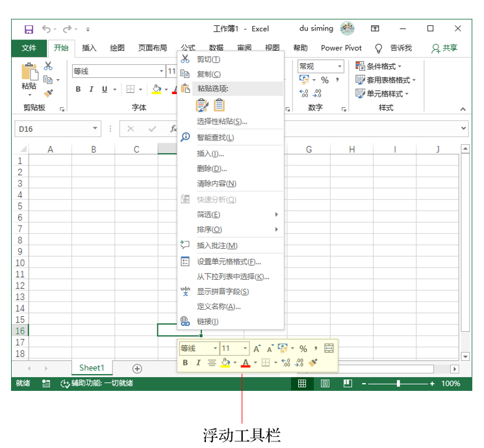The width and height of the screenshot is (484, 448).
Task: Click the percent icon in floating toolbar
Action: [x=303, y=349]
